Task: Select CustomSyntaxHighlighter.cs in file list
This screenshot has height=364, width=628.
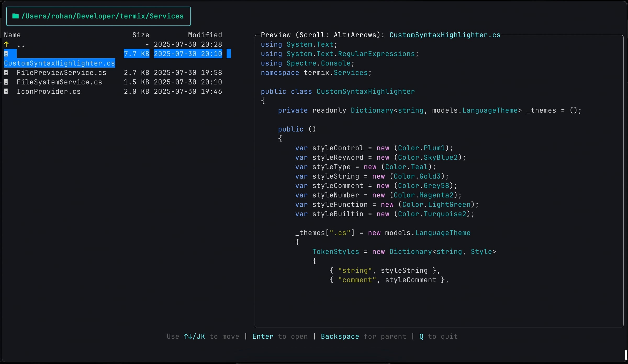Action: tap(59, 63)
